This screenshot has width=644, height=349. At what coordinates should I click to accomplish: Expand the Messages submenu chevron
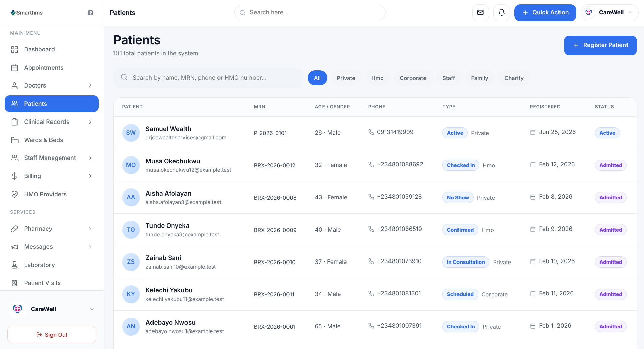[x=90, y=247]
